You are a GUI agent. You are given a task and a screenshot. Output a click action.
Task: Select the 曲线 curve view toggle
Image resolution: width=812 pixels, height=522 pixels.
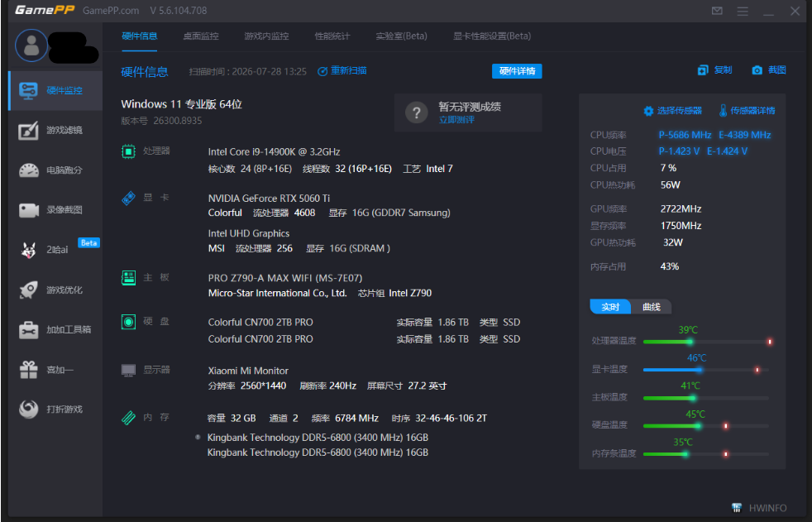click(652, 307)
